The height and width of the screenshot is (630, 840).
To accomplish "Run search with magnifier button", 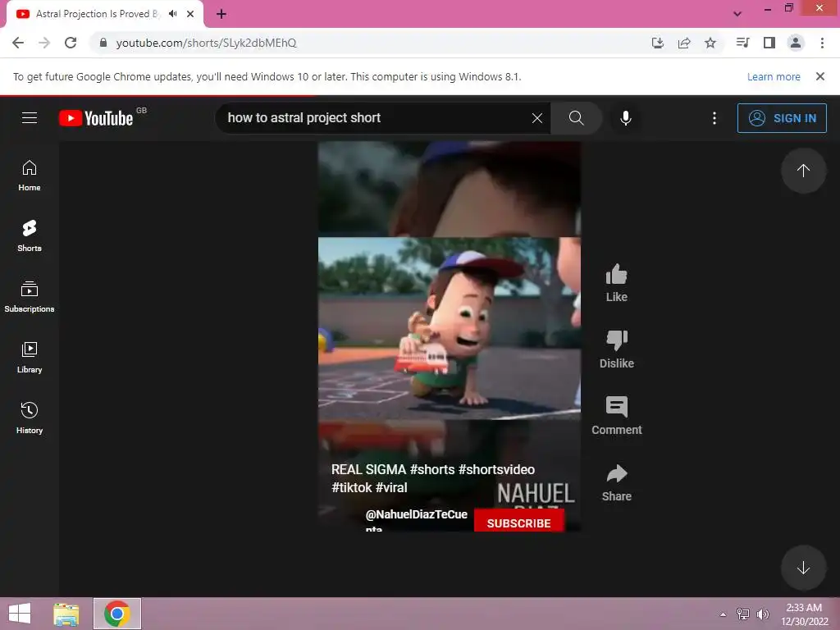I will pyautogui.click(x=577, y=118).
